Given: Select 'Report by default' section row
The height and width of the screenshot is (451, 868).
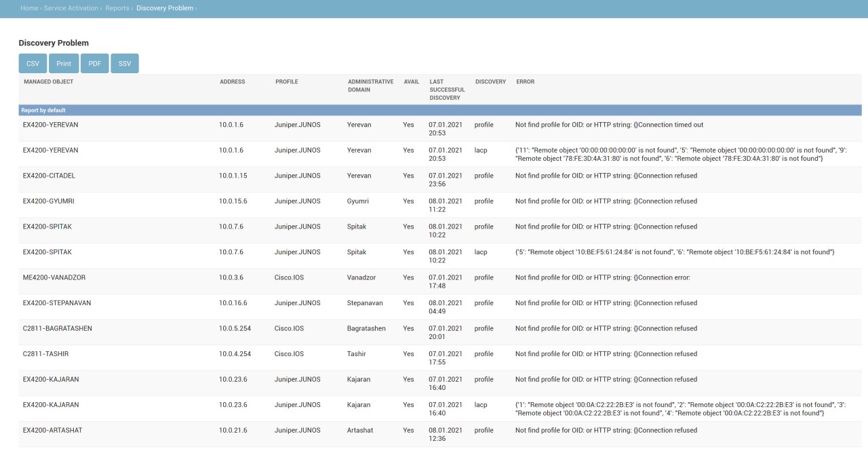Looking at the screenshot, I should tap(440, 110).
